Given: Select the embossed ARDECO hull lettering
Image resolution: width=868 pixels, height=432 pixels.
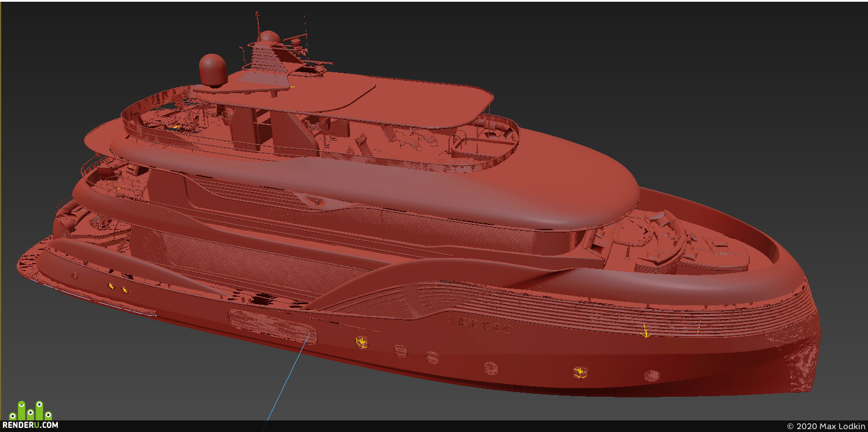Looking at the screenshot, I should pyautogui.click(x=480, y=324).
